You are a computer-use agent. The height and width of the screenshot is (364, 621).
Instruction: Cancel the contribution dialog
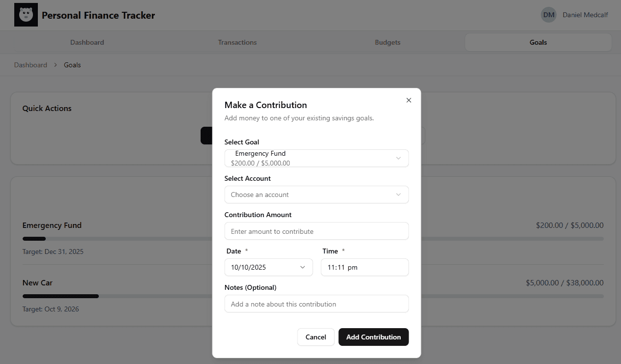[x=316, y=337]
